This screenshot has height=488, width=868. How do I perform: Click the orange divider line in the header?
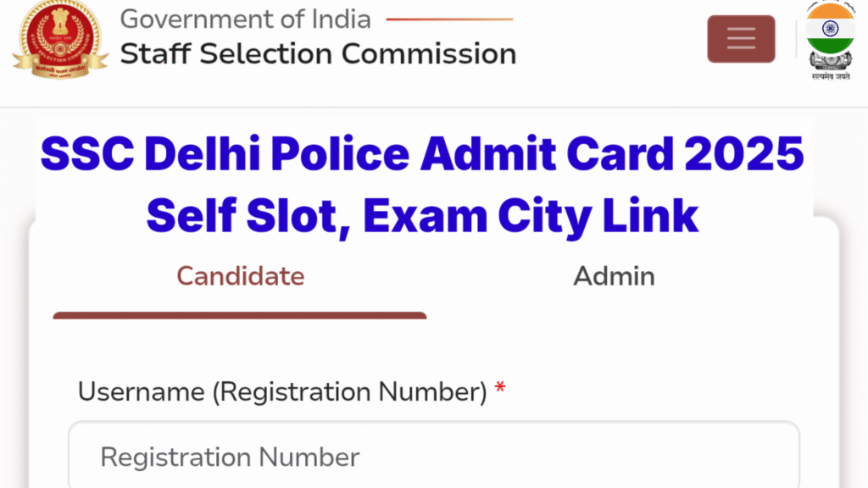point(452,19)
